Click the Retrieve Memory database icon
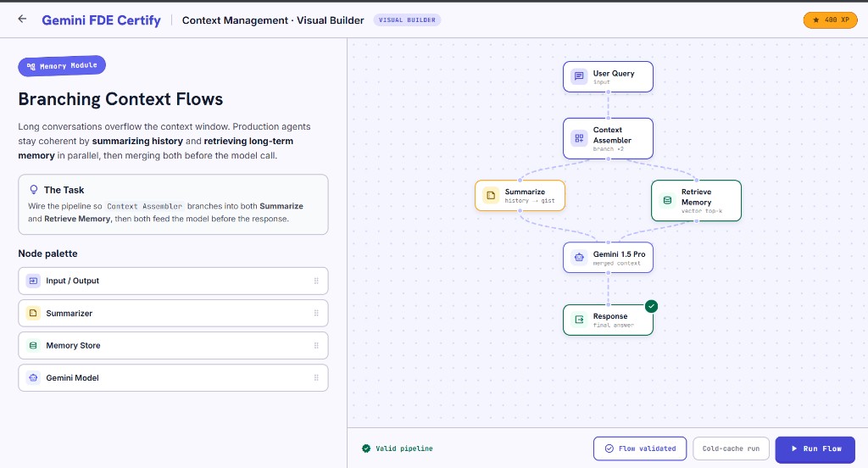868x468 pixels. tap(667, 200)
